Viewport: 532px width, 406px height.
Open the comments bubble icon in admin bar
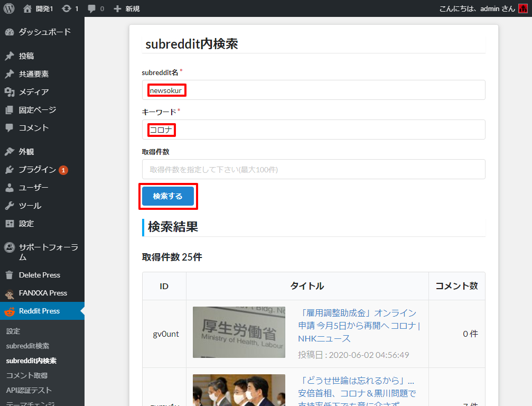point(91,8)
